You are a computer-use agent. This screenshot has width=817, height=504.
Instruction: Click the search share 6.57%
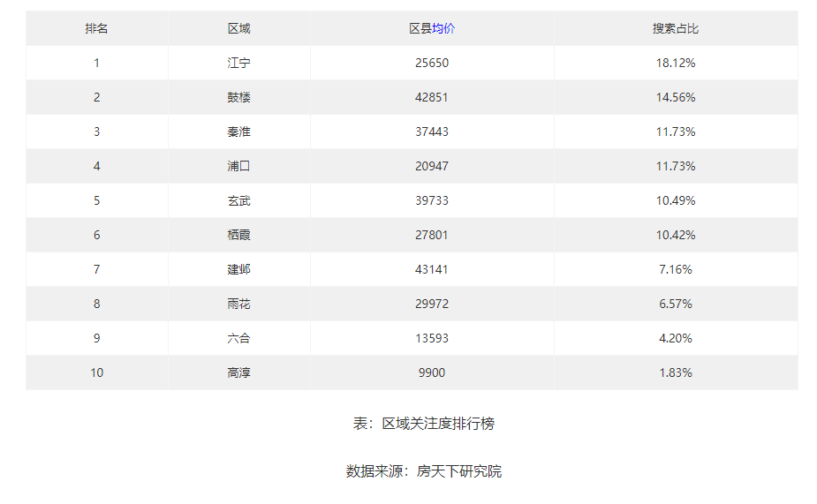(676, 304)
